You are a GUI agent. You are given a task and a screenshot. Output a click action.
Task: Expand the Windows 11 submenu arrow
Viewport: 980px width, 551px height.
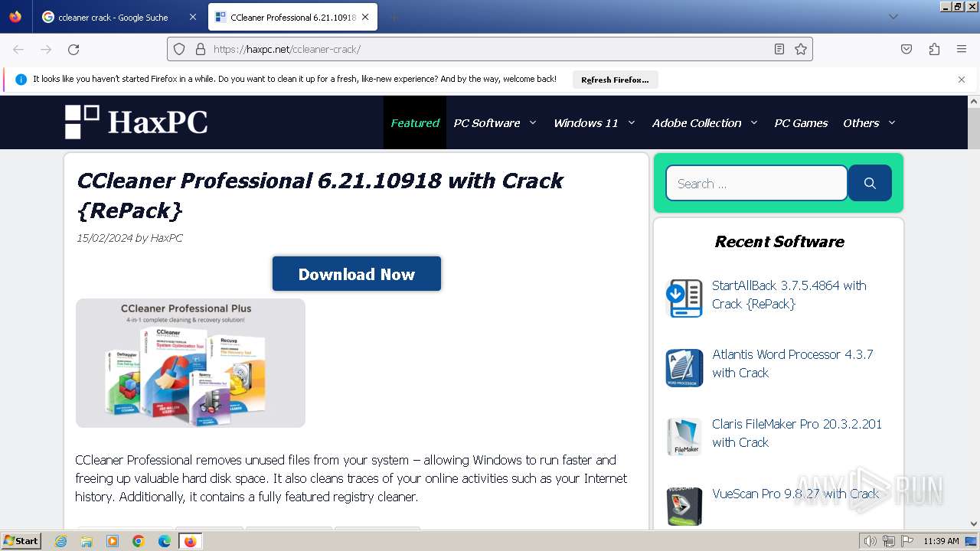pos(632,122)
